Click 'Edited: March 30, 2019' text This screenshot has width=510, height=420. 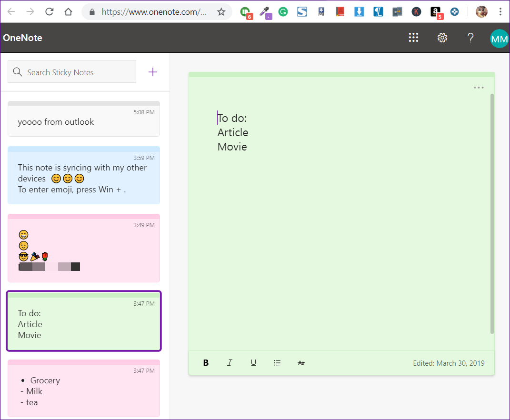449,363
